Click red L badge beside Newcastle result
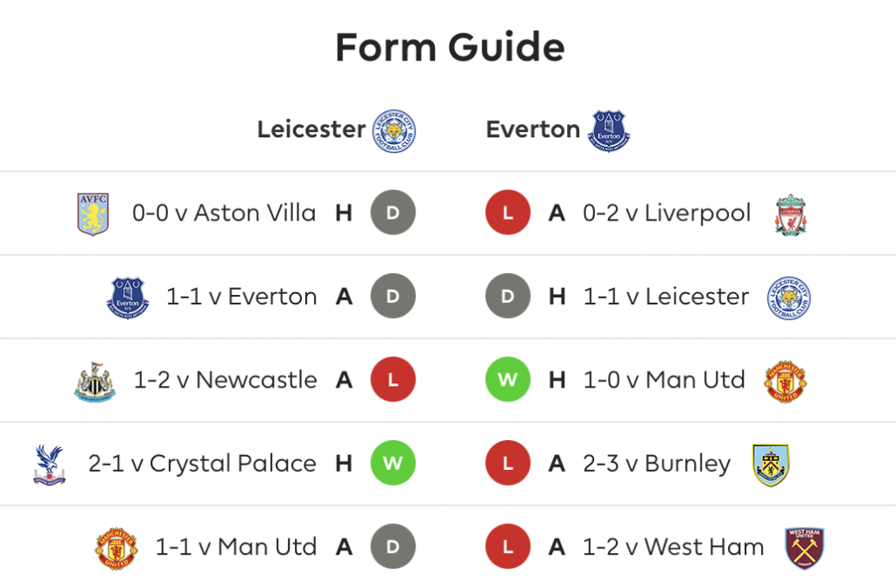 pos(393,380)
